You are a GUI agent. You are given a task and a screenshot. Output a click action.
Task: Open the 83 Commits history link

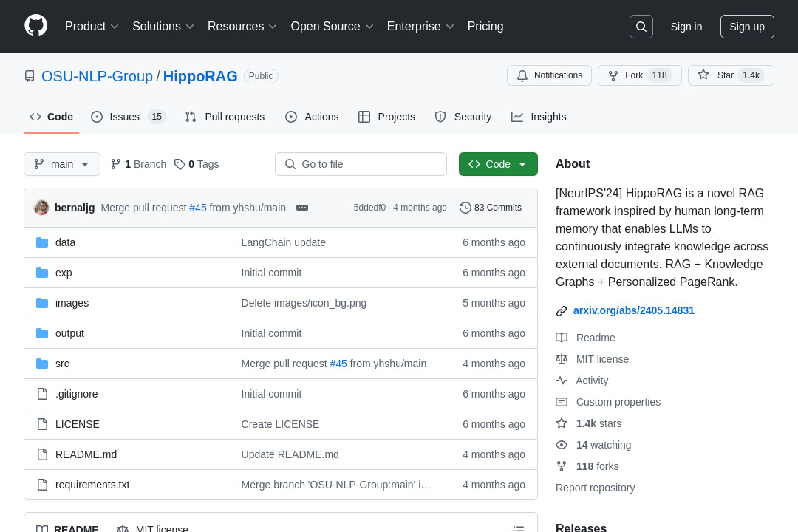point(491,208)
